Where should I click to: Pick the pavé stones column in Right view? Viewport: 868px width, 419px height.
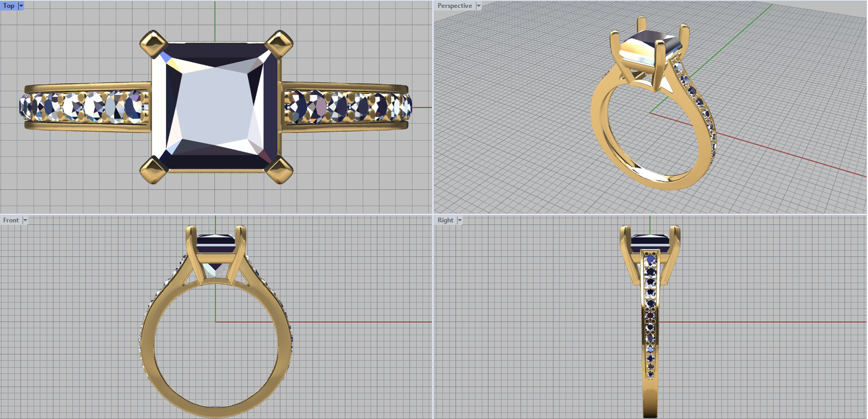click(650, 315)
